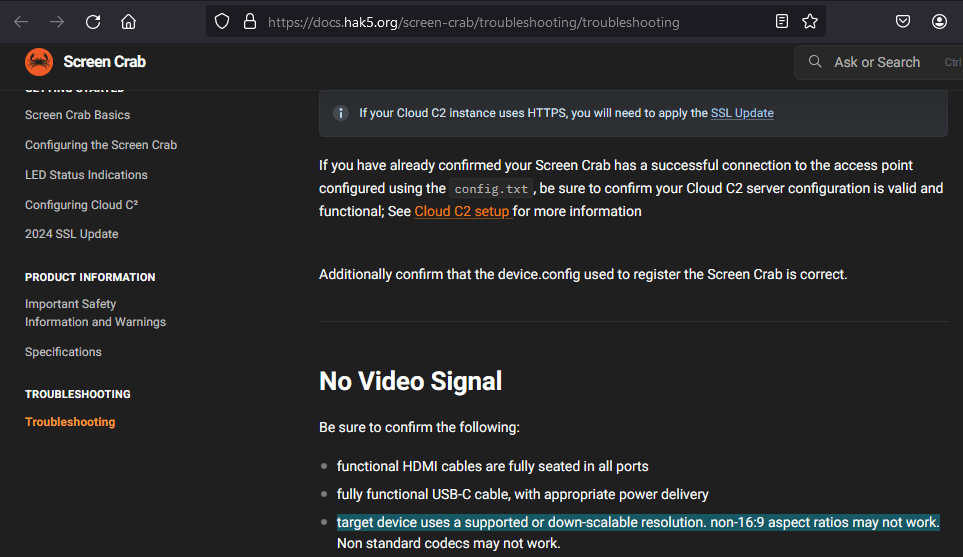The image size is (963, 557).
Task: Click the orange Screen Crab logo icon
Action: pos(39,62)
